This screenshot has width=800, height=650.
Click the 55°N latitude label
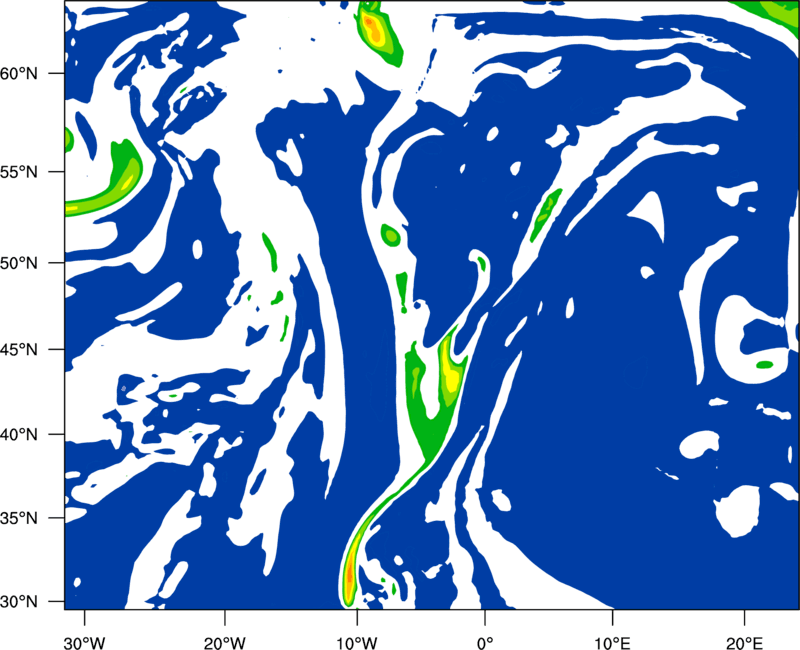pyautogui.click(x=19, y=172)
